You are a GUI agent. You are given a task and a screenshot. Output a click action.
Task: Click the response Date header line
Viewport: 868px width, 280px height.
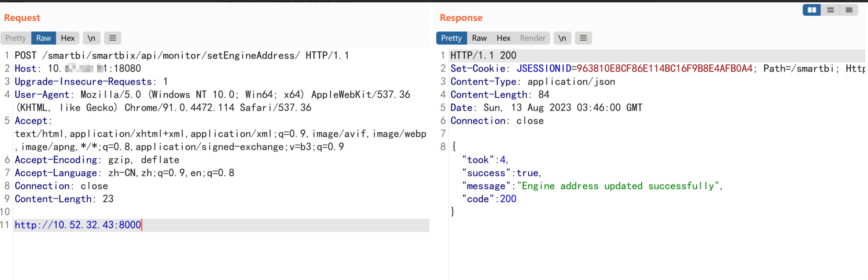click(x=547, y=107)
